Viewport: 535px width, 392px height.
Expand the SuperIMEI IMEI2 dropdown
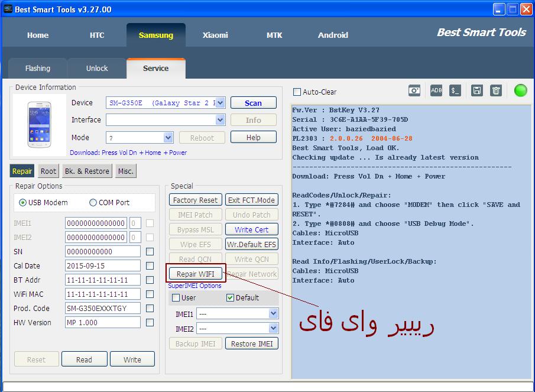pos(273,329)
